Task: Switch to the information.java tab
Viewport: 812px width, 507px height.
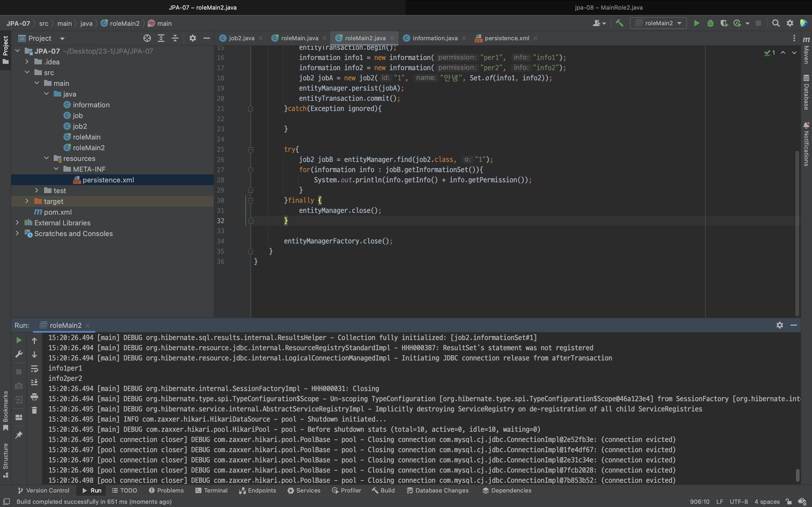Action: pyautogui.click(x=435, y=38)
